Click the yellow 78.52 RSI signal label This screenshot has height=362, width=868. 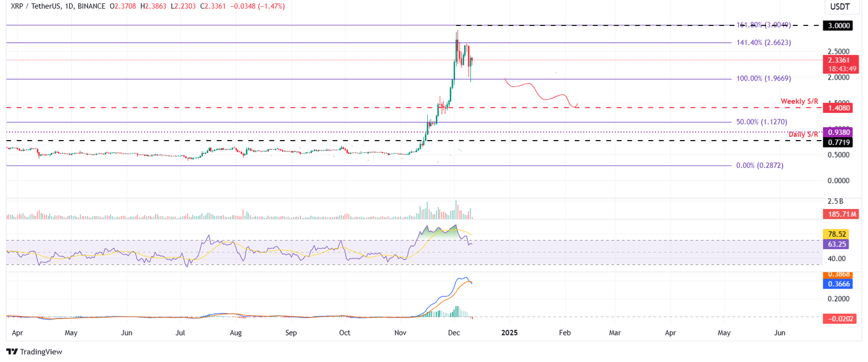click(x=838, y=233)
